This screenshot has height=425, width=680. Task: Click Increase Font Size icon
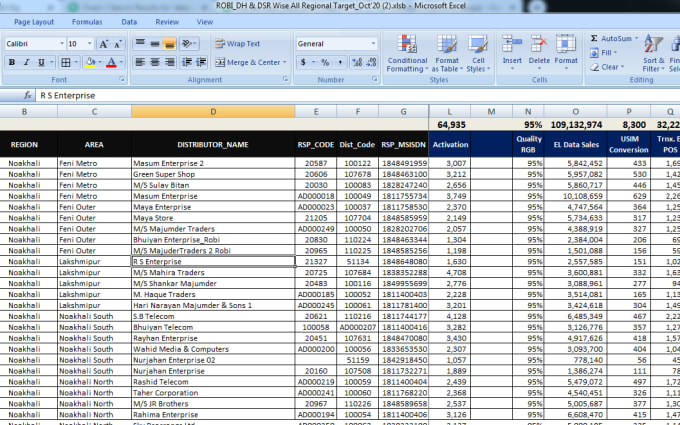[103, 44]
